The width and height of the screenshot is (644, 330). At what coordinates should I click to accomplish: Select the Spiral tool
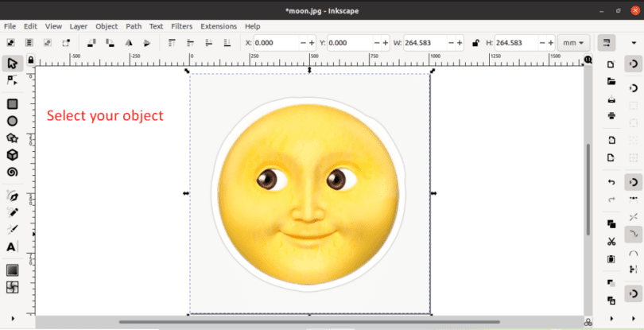pyautogui.click(x=12, y=172)
